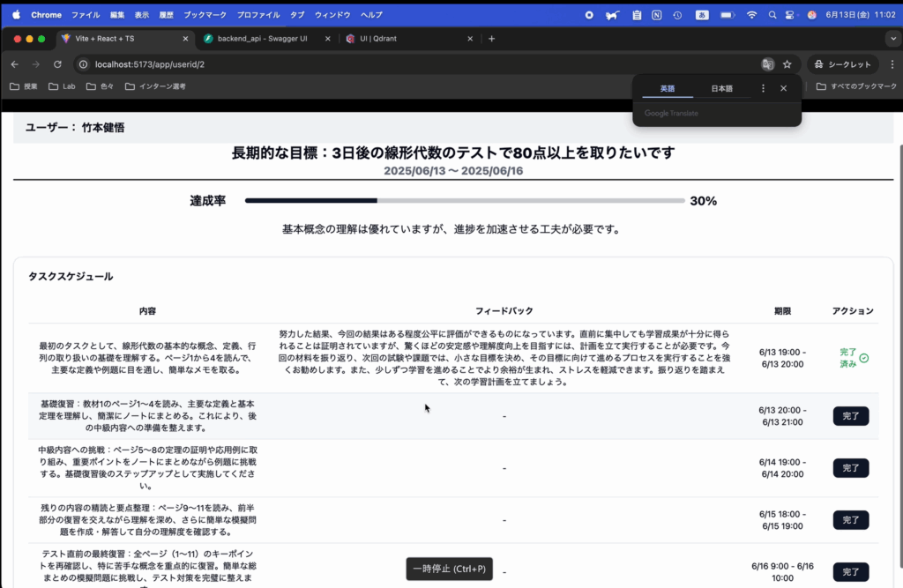The height and width of the screenshot is (588, 903).
Task: Open Translate popup more options menu
Action: click(763, 88)
